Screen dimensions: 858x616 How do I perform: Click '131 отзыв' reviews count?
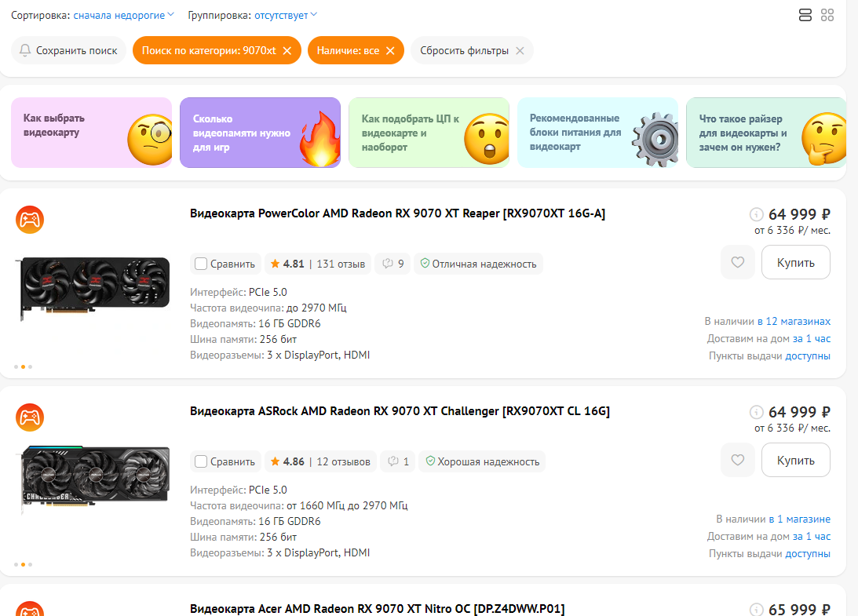pyautogui.click(x=341, y=264)
